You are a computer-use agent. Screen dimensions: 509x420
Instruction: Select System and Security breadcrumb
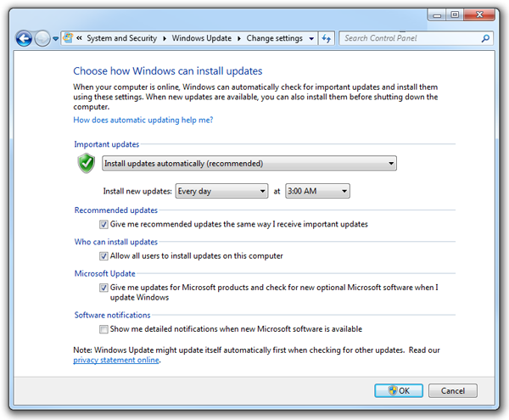[x=121, y=38]
